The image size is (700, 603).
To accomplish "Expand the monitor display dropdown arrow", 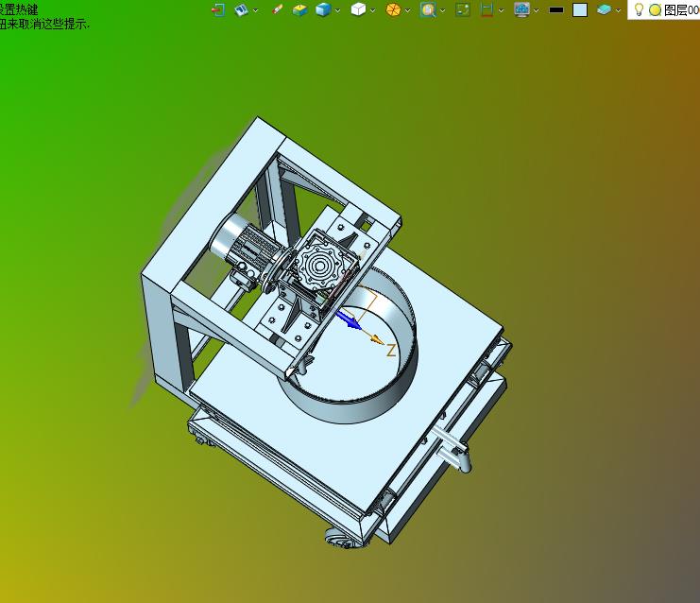I will pos(537,10).
